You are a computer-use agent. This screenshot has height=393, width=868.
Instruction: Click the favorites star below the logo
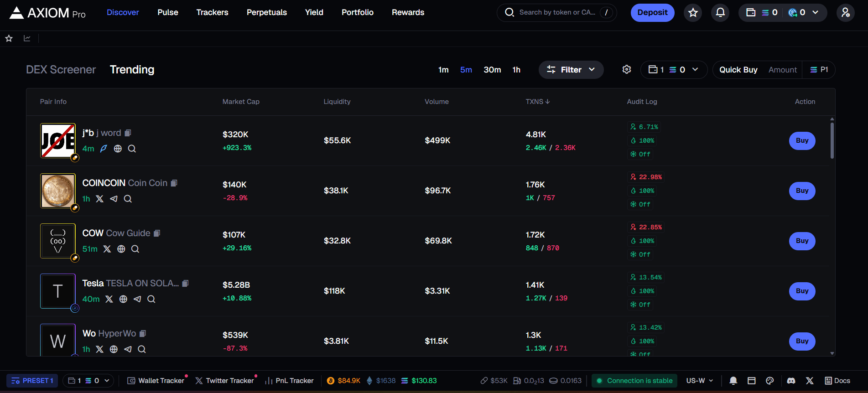point(9,38)
